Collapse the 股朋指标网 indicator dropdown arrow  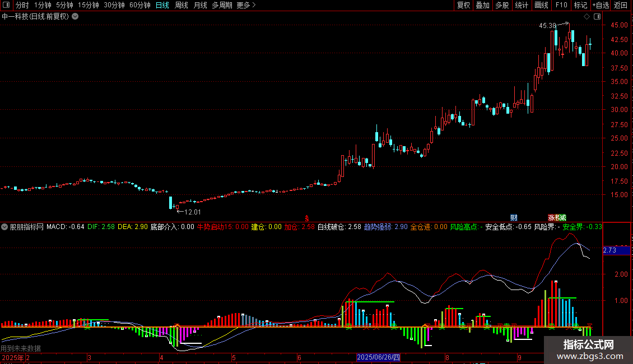(x=4, y=227)
